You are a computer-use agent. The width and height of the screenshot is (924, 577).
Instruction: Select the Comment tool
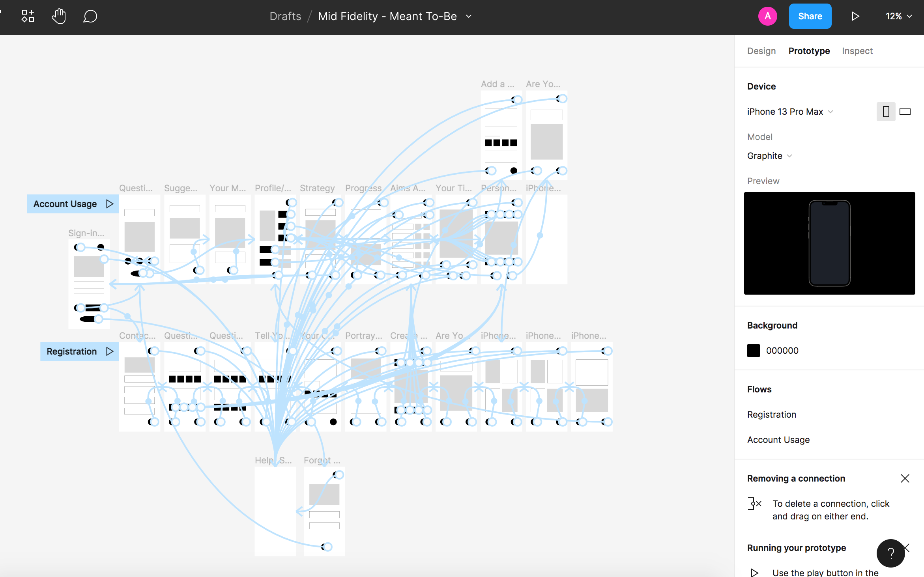pyautogui.click(x=90, y=16)
